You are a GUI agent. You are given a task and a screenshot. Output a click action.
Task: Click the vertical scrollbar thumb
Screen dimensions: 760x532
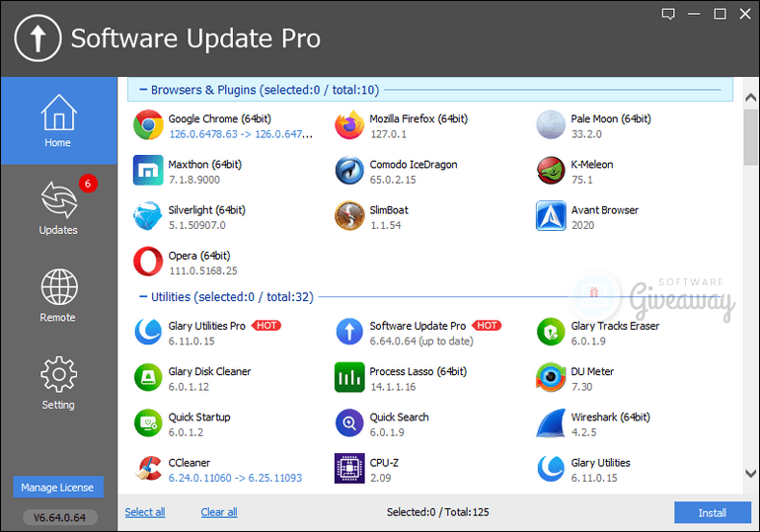(751, 137)
